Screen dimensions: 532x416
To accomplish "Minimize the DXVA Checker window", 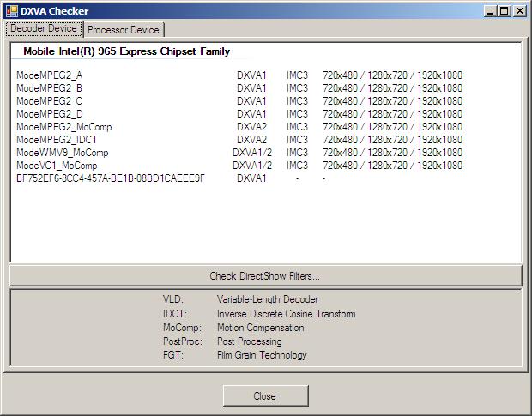I will pos(490,11).
